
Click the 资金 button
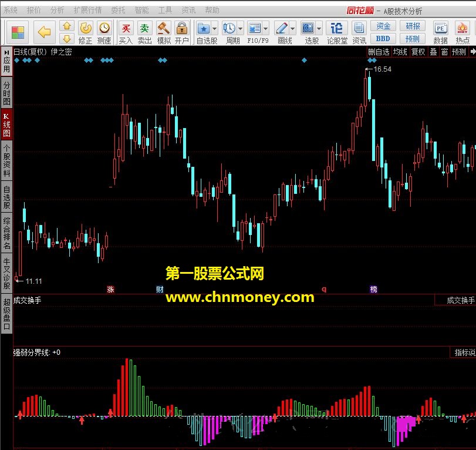click(383, 26)
